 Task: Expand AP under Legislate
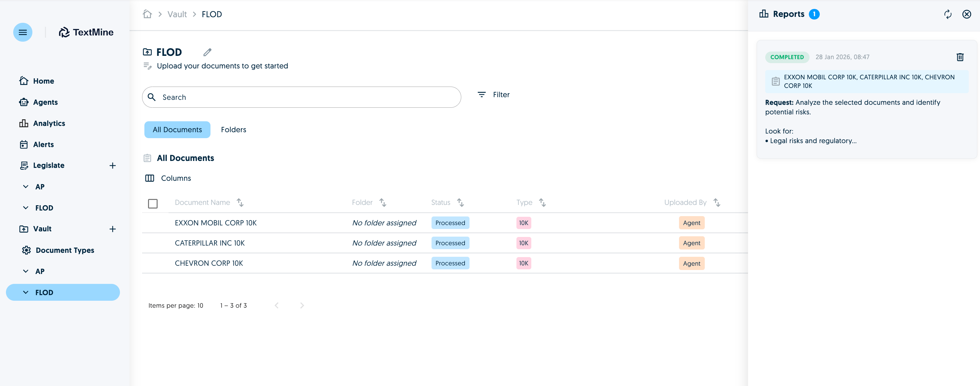click(x=25, y=186)
